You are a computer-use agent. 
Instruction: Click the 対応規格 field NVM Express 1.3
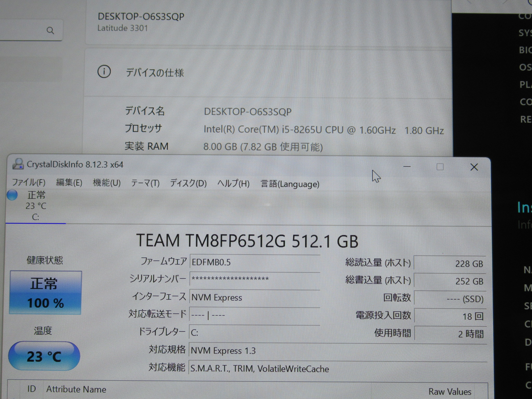(338, 351)
